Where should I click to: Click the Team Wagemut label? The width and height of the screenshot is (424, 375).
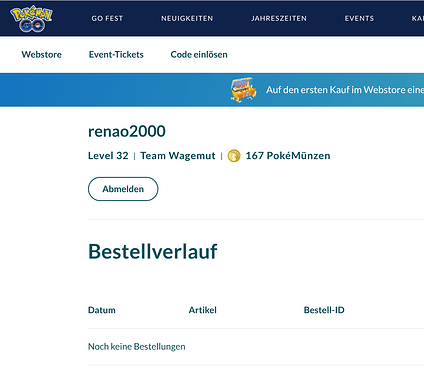tap(178, 156)
